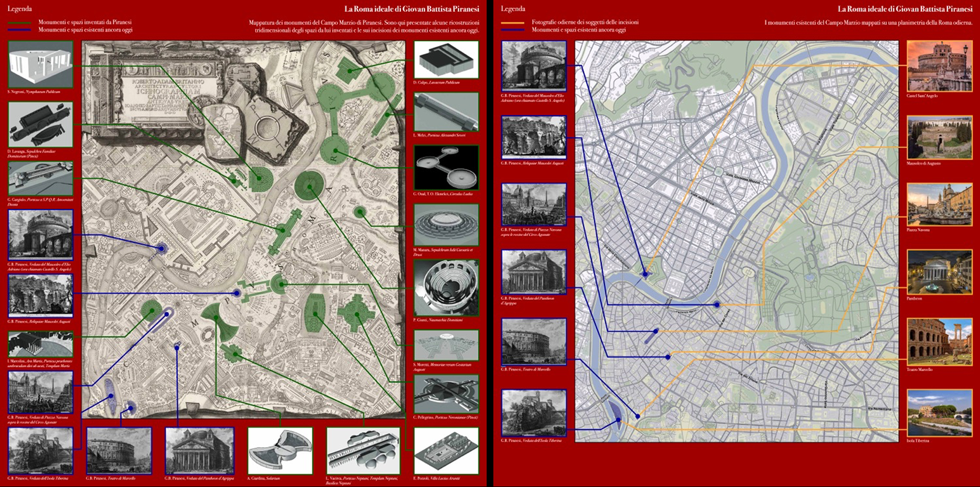
Task: Click blue Isola Tiberina marker on modern Rome map
Action: click(x=619, y=420)
